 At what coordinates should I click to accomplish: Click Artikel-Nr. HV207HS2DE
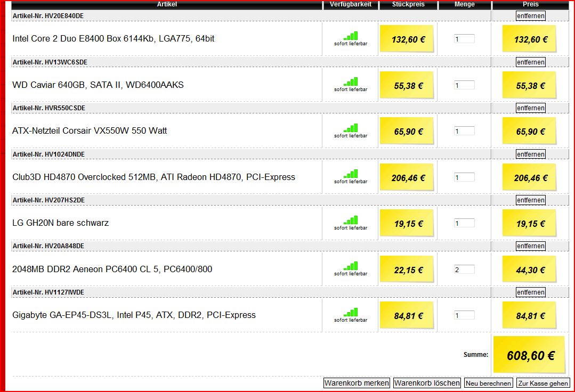pos(48,200)
